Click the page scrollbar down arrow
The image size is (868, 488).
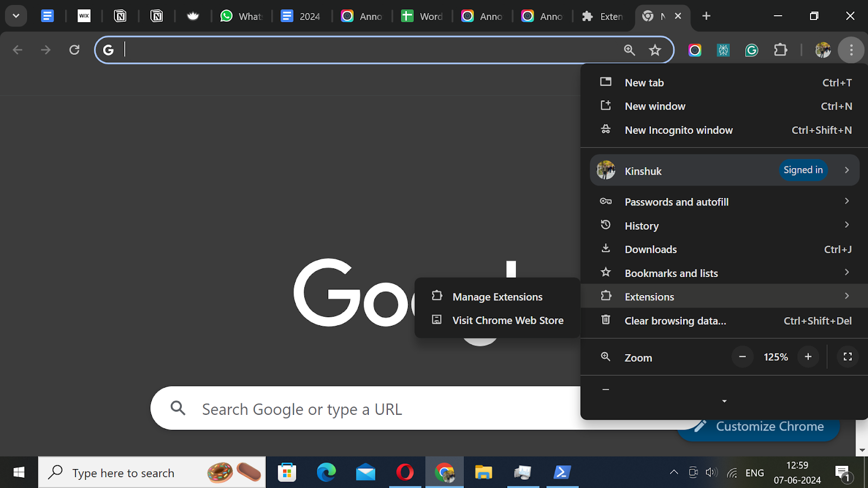tap(862, 451)
